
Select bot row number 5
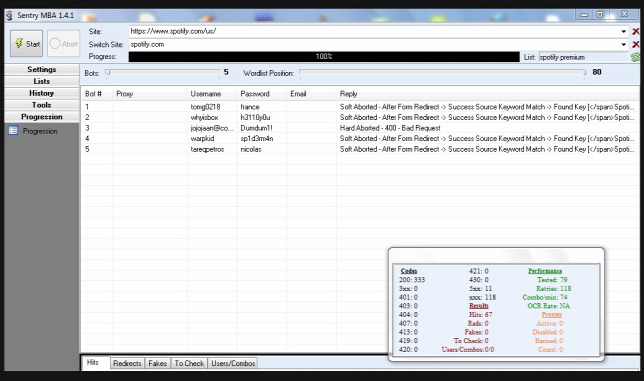click(x=360, y=149)
